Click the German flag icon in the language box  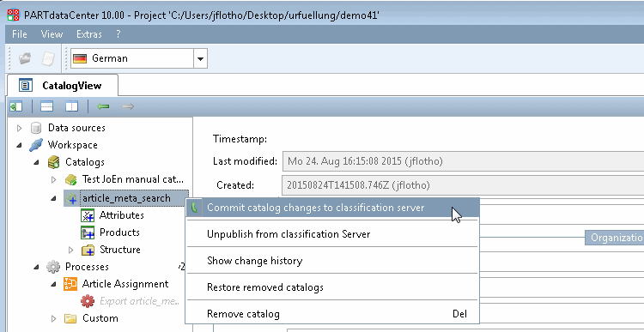pyautogui.click(x=80, y=58)
